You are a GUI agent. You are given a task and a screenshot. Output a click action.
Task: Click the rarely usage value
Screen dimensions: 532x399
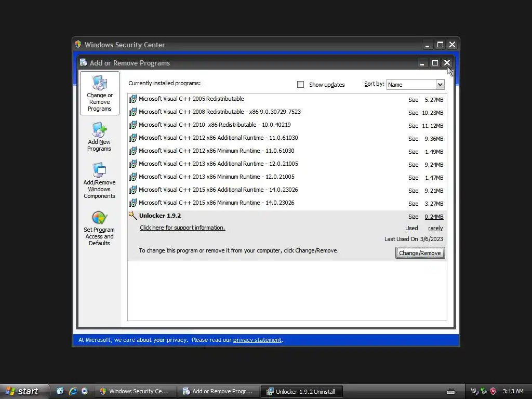(436, 229)
